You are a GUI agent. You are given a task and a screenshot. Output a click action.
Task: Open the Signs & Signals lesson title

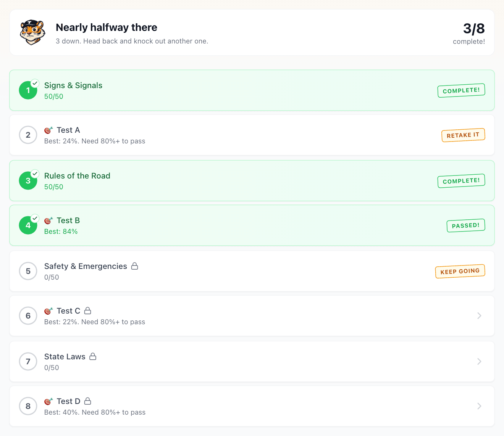click(x=73, y=85)
